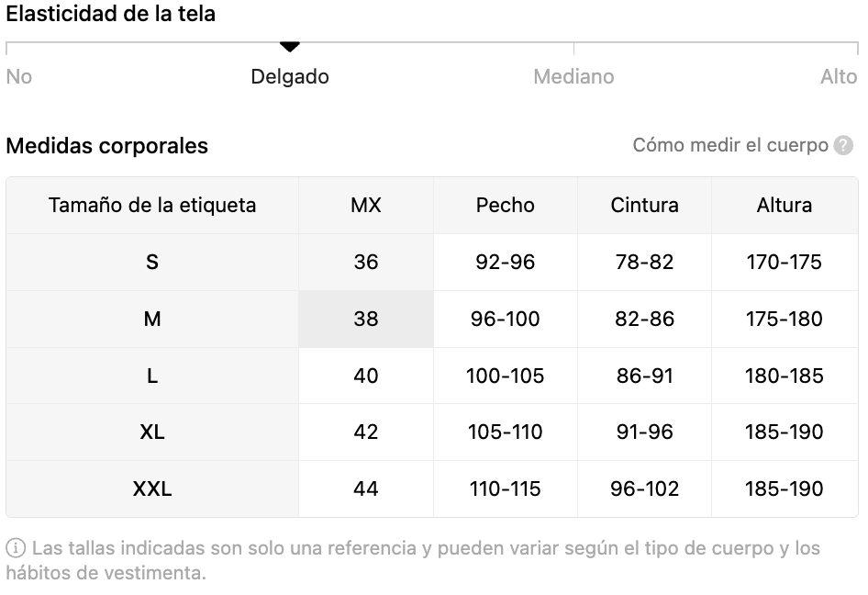Image resolution: width=868 pixels, height=595 pixels.
Task: Click the Cintura column header
Action: [x=644, y=206]
